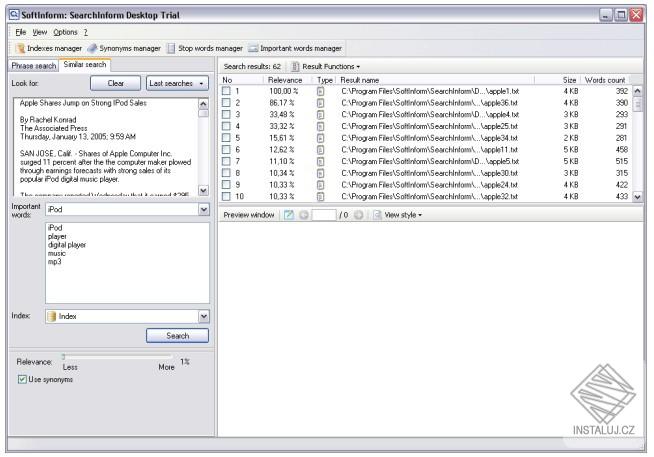This screenshot has height=457, width=654.
Task: Check the box for result number 6
Action: pyautogui.click(x=226, y=149)
